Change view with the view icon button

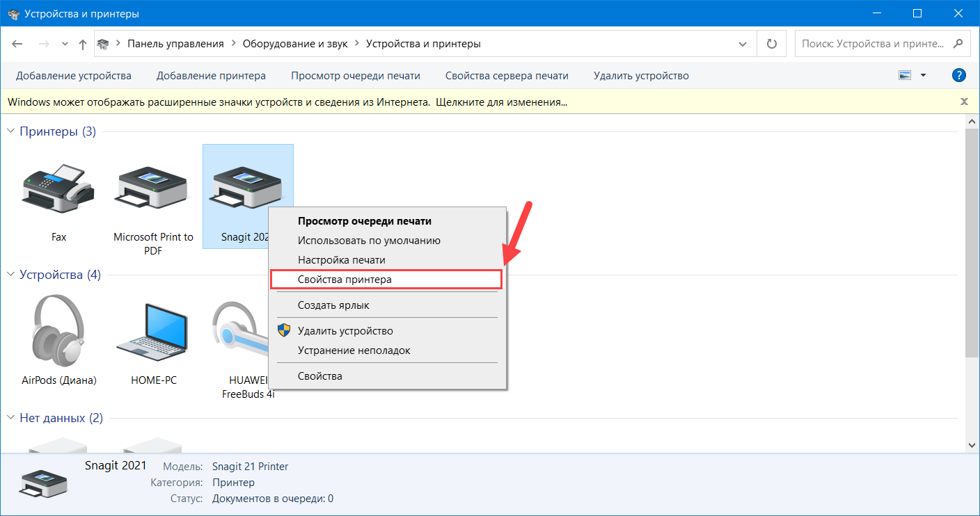(x=905, y=76)
